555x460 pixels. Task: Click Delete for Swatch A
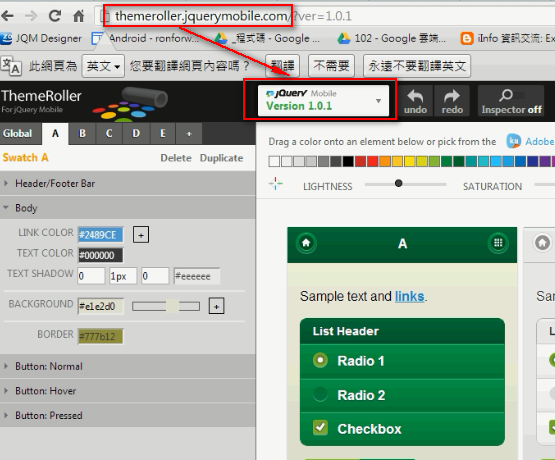click(x=176, y=158)
